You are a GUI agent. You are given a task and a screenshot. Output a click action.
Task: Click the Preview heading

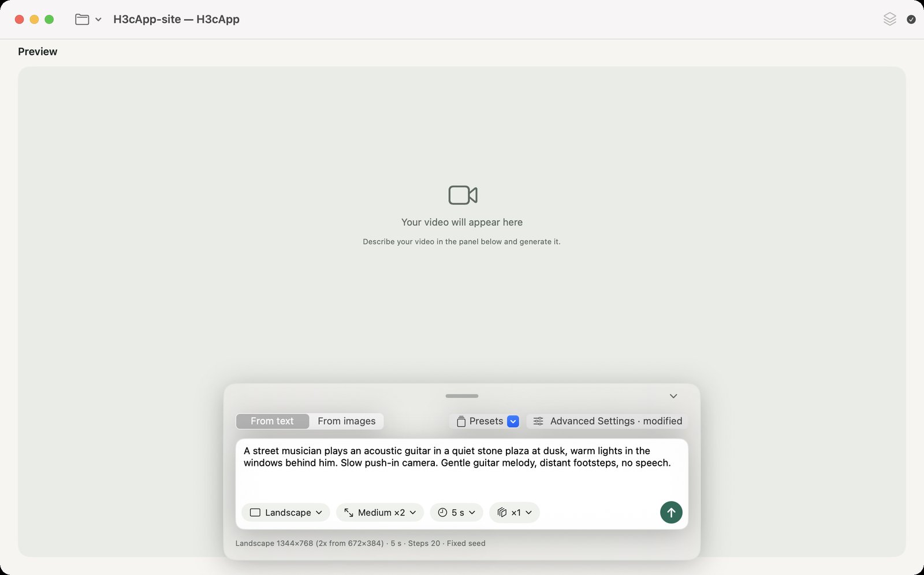pyautogui.click(x=38, y=51)
